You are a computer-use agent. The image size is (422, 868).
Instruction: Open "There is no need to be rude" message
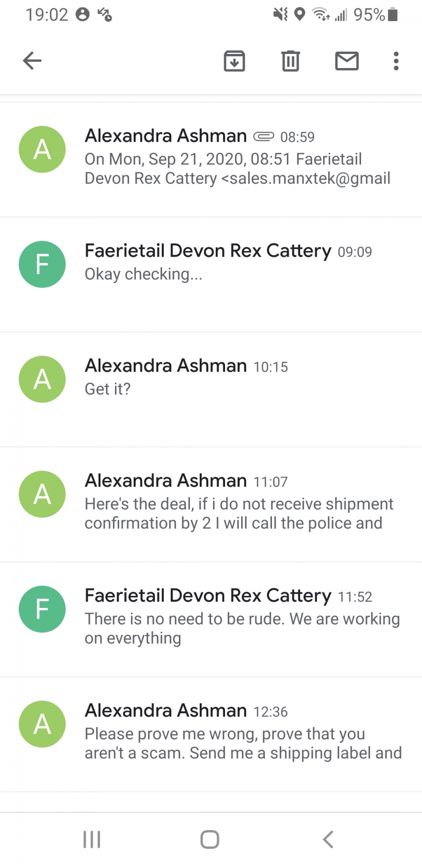click(241, 628)
